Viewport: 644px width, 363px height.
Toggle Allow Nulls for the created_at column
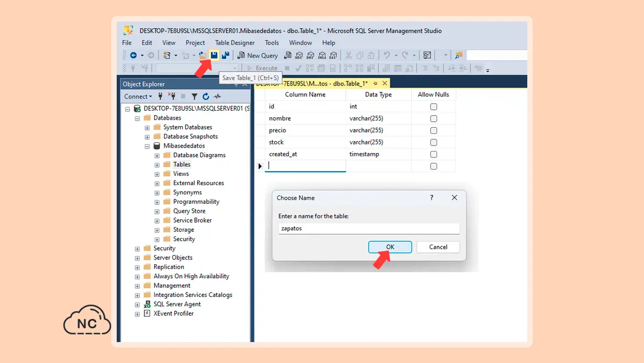tap(434, 154)
